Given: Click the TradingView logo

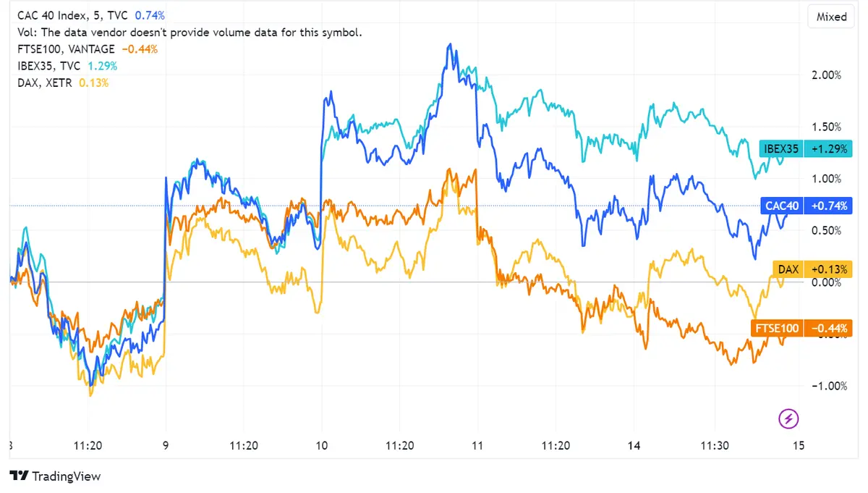Looking at the screenshot, I should [54, 476].
